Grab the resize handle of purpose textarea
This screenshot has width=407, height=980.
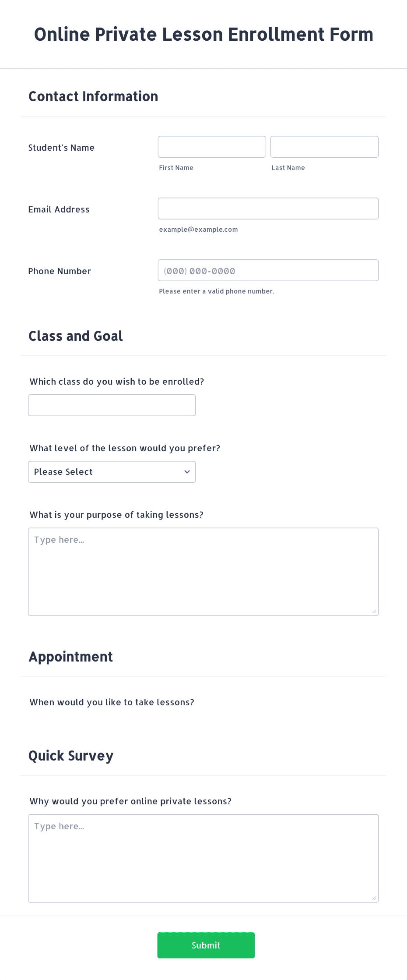374,611
